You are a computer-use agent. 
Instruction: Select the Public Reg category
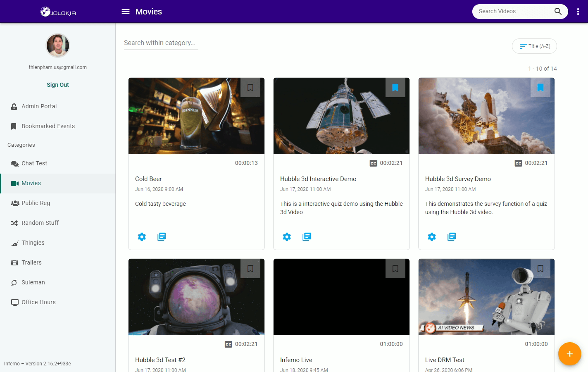(58, 203)
